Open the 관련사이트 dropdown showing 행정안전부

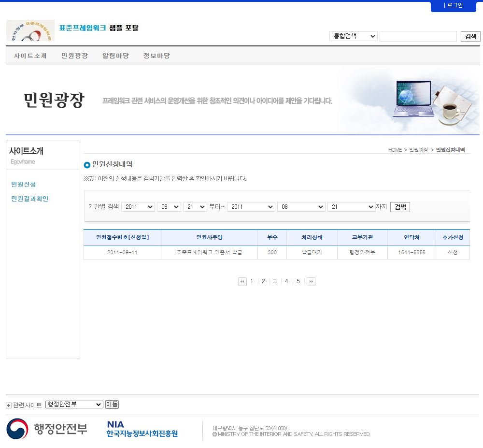pos(74,405)
